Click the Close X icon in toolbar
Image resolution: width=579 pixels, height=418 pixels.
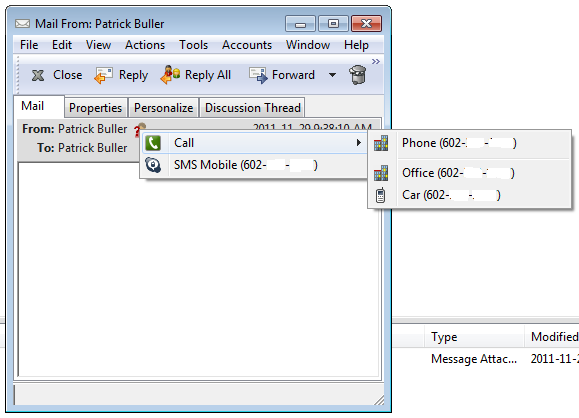point(38,75)
